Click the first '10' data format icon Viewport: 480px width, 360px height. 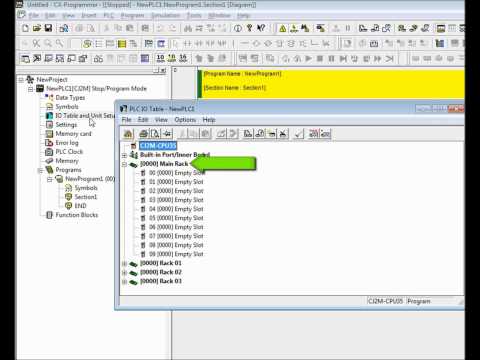[160, 59]
